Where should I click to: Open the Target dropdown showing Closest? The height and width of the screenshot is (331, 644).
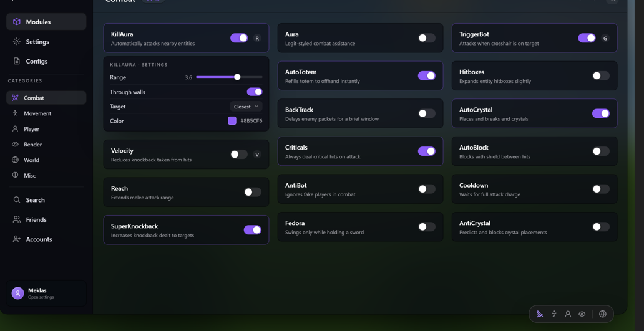click(x=246, y=107)
